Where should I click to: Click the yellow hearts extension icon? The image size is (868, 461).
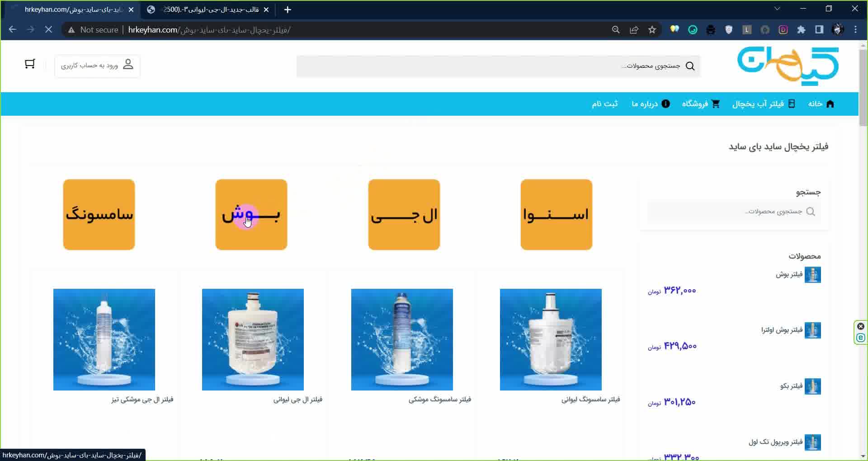coord(675,30)
